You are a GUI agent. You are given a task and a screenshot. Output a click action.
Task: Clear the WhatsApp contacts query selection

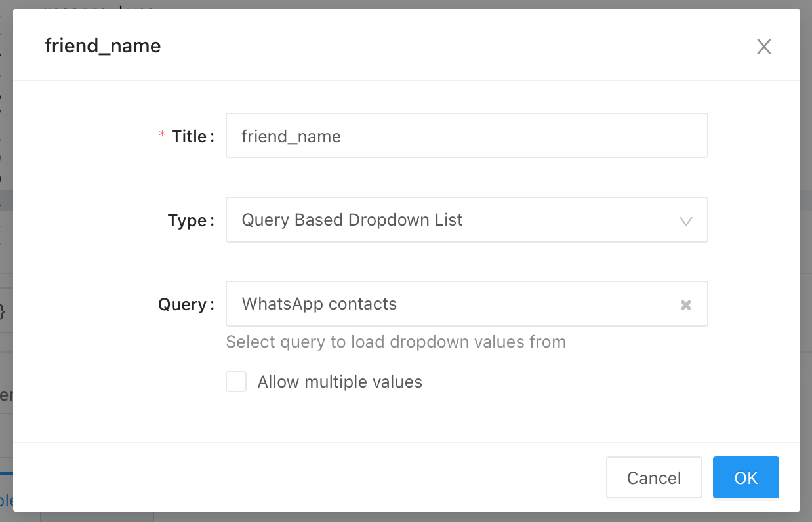(x=685, y=305)
